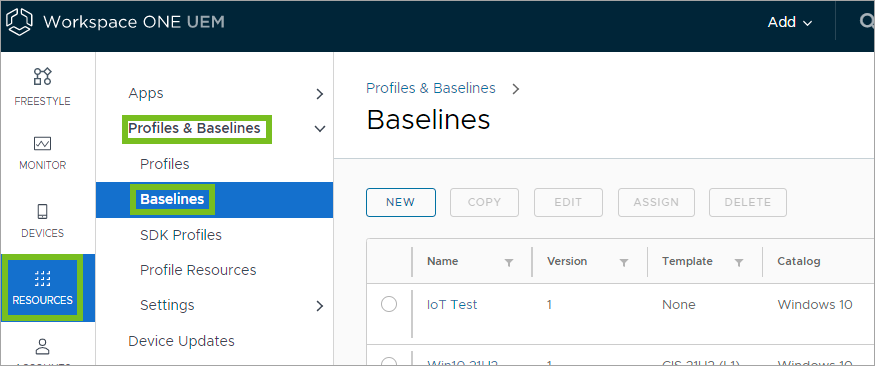Image resolution: width=875 pixels, height=366 pixels.
Task: Filter the Template column
Action: pyautogui.click(x=739, y=262)
